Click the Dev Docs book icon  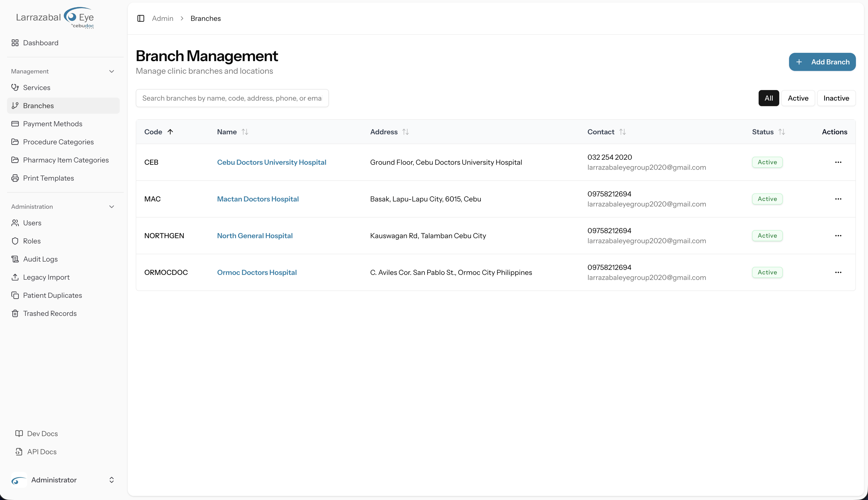[19, 433]
